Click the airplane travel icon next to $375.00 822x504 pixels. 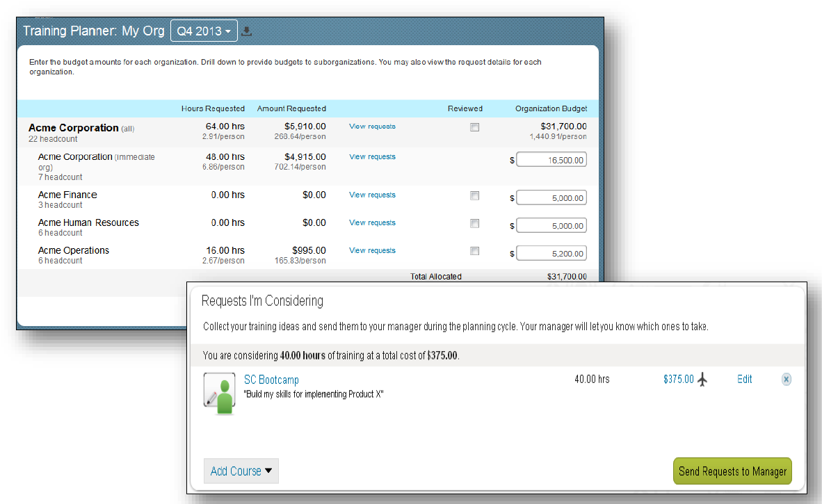click(702, 380)
